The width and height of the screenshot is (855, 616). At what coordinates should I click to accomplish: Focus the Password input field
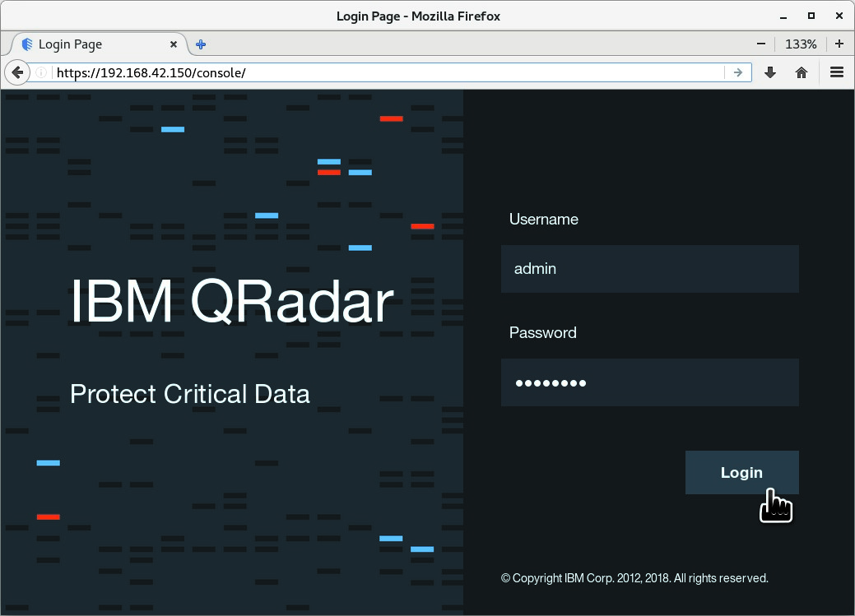tap(649, 382)
